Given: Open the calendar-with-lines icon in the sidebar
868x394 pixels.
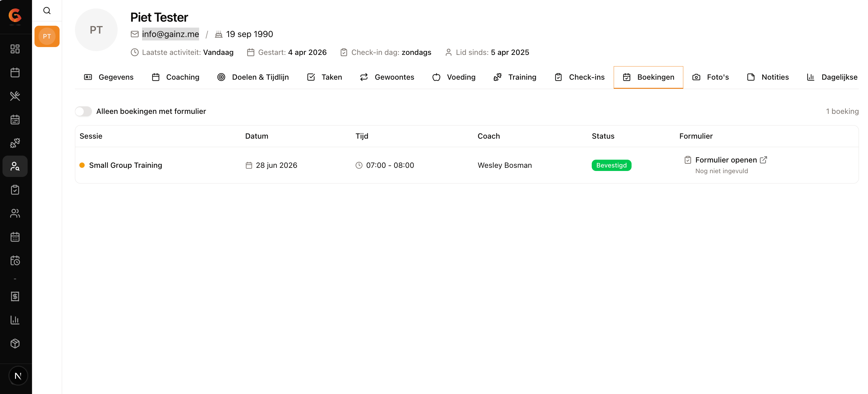Looking at the screenshot, I should [x=15, y=120].
